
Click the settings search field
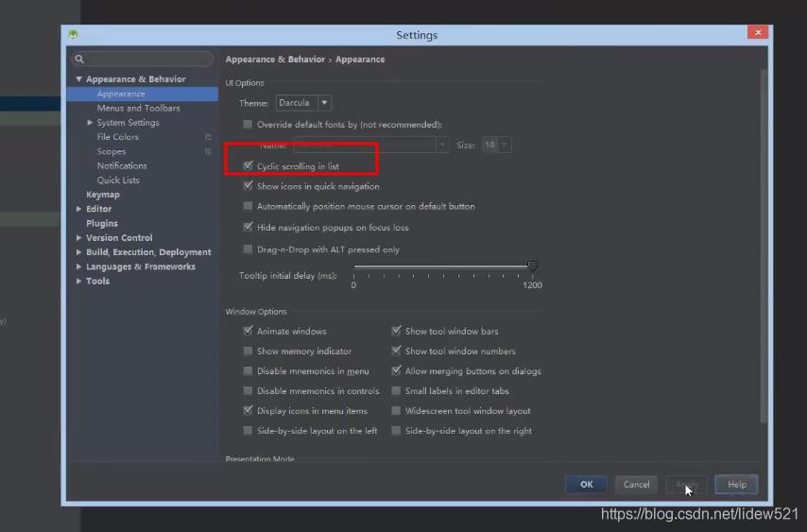pyautogui.click(x=143, y=60)
